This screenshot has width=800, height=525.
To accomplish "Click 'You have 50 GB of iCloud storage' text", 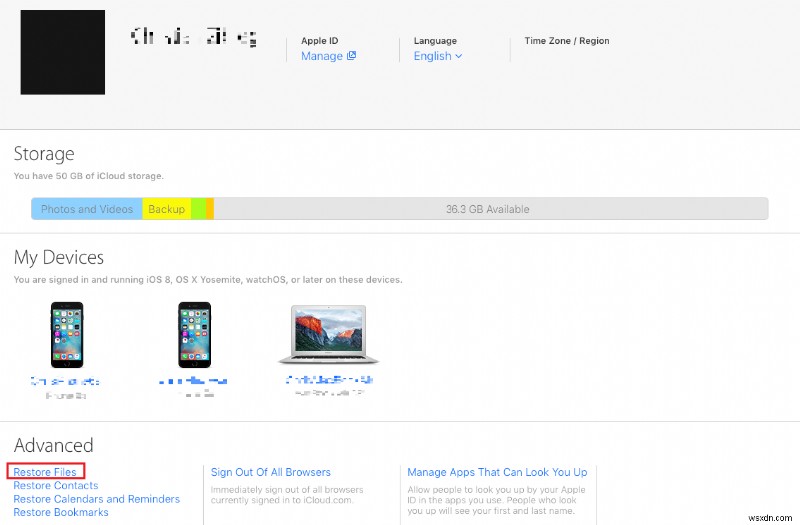I will (x=89, y=176).
